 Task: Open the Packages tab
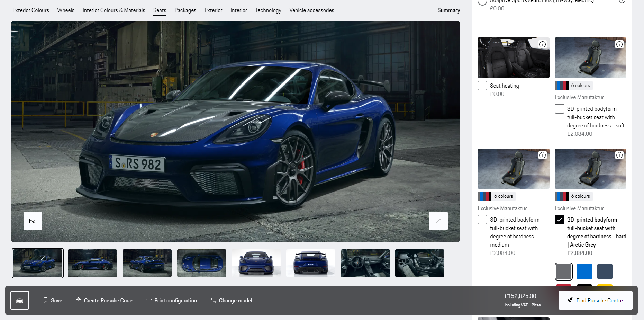coord(185,10)
